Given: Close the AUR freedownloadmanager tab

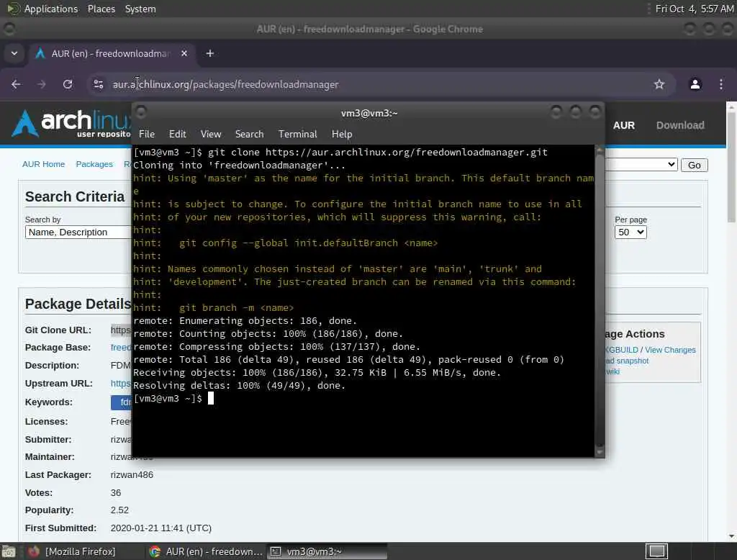Looking at the screenshot, I should [x=184, y=53].
